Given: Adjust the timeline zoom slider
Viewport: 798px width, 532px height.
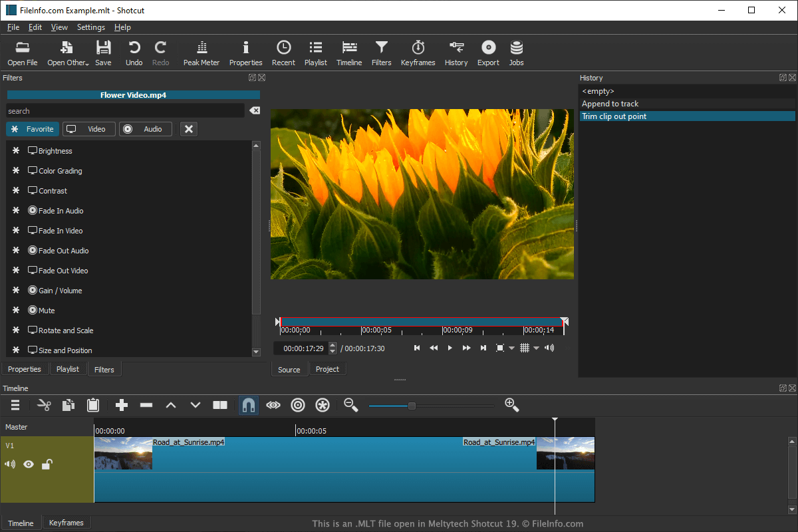Looking at the screenshot, I should pos(412,406).
